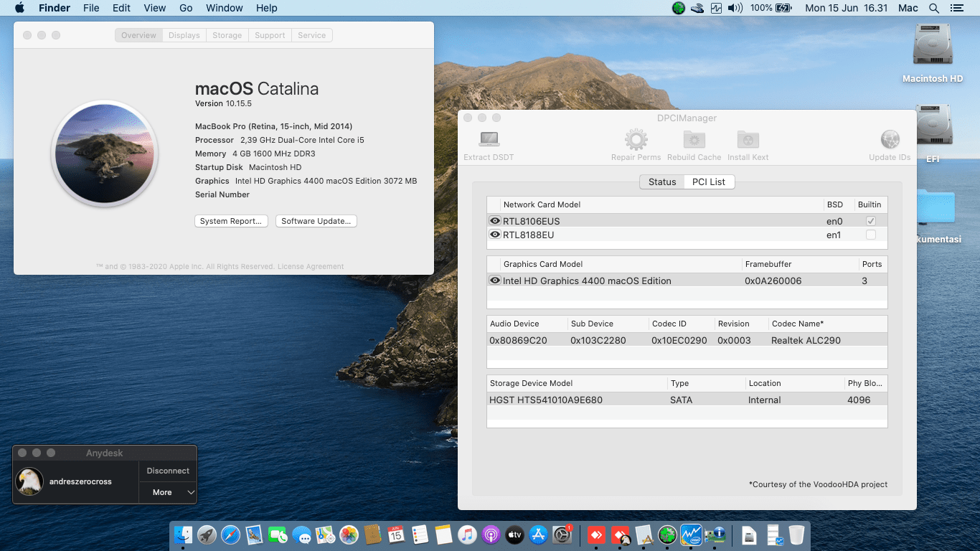This screenshot has width=980, height=551.
Task: Select the Status tab in DPCIManager
Action: pos(662,182)
